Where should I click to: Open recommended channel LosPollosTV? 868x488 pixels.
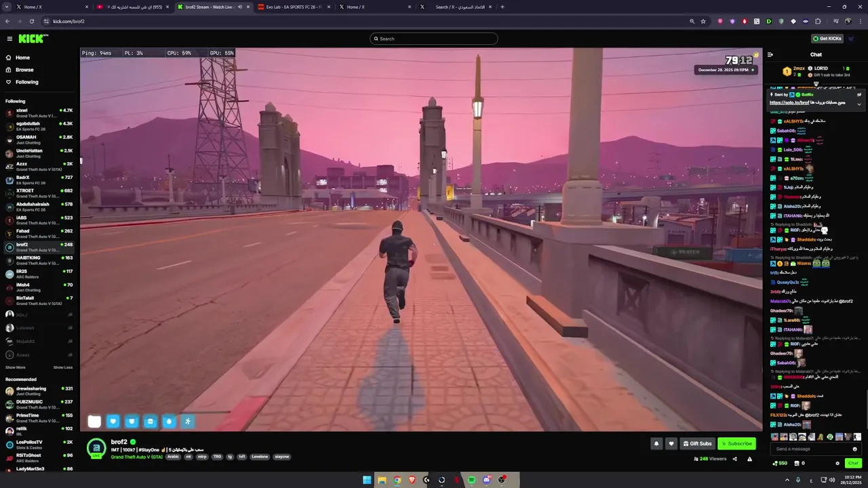pyautogui.click(x=39, y=445)
